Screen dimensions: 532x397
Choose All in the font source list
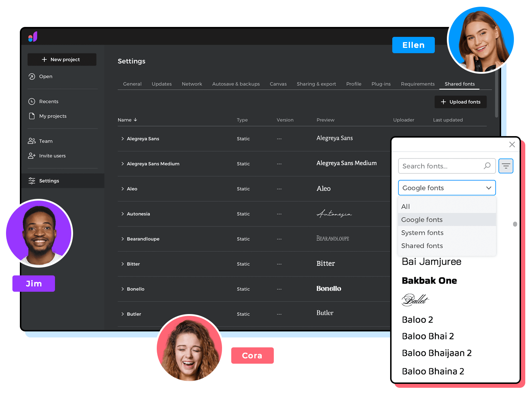point(447,206)
